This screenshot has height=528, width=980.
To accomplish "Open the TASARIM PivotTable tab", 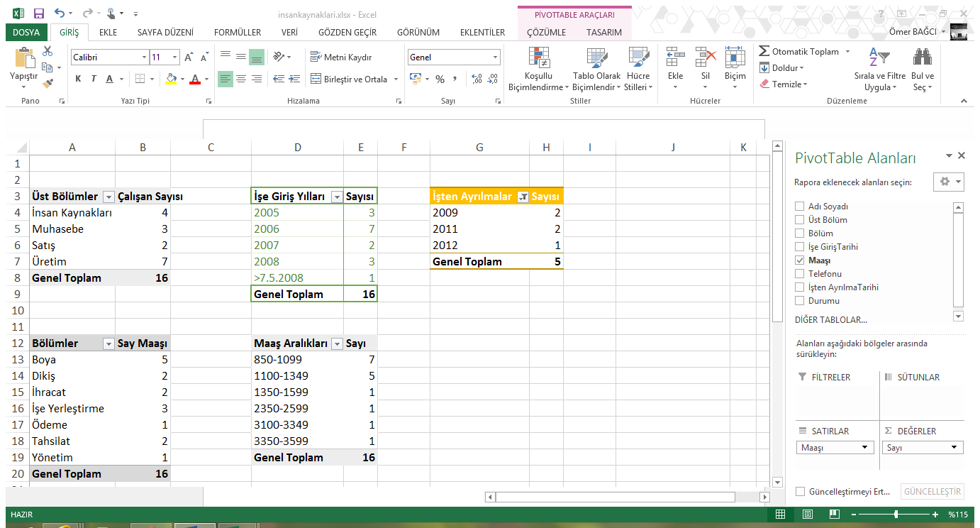I will [603, 33].
